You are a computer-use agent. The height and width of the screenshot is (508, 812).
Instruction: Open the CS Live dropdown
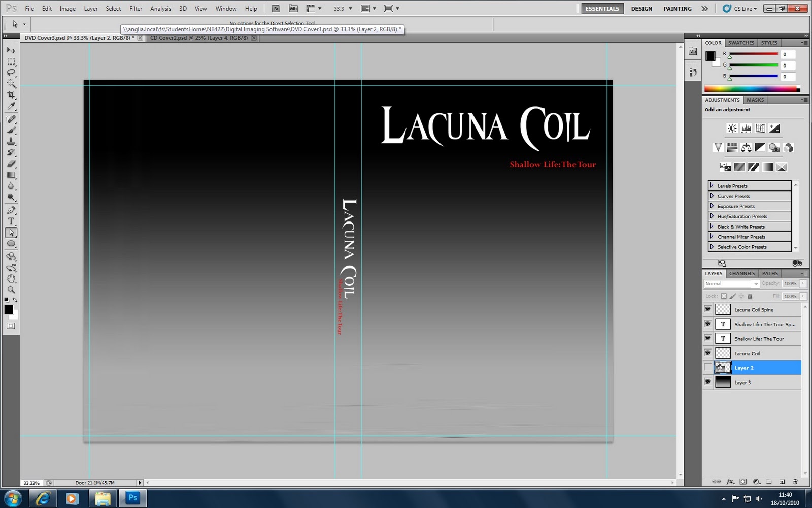pyautogui.click(x=740, y=9)
